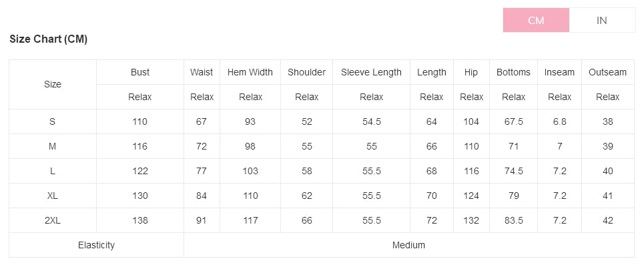Viewport: 644px width, 265px height.
Task: Click the Waist column header
Action: pyautogui.click(x=202, y=72)
